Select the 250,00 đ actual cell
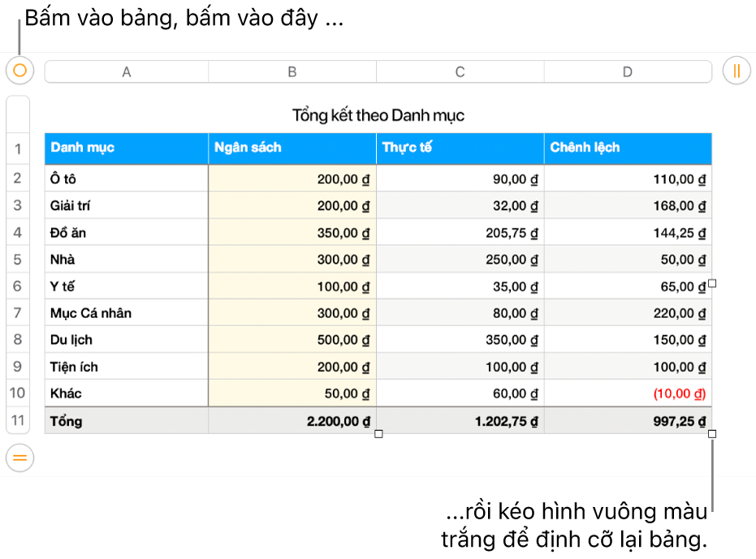The width and height of the screenshot is (756, 559). 460,260
